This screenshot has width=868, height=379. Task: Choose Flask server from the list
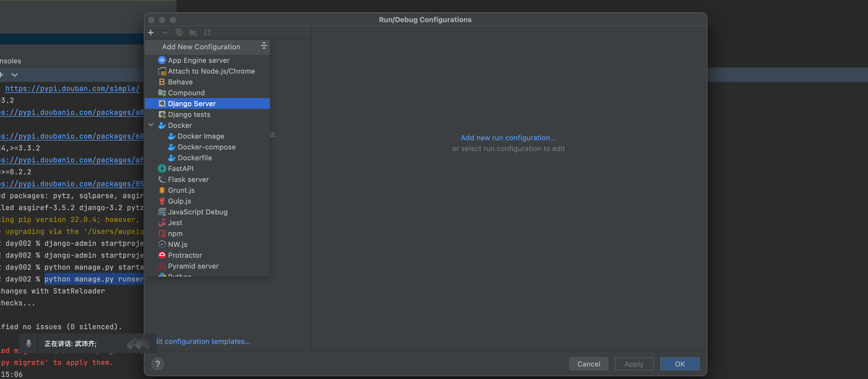(188, 179)
